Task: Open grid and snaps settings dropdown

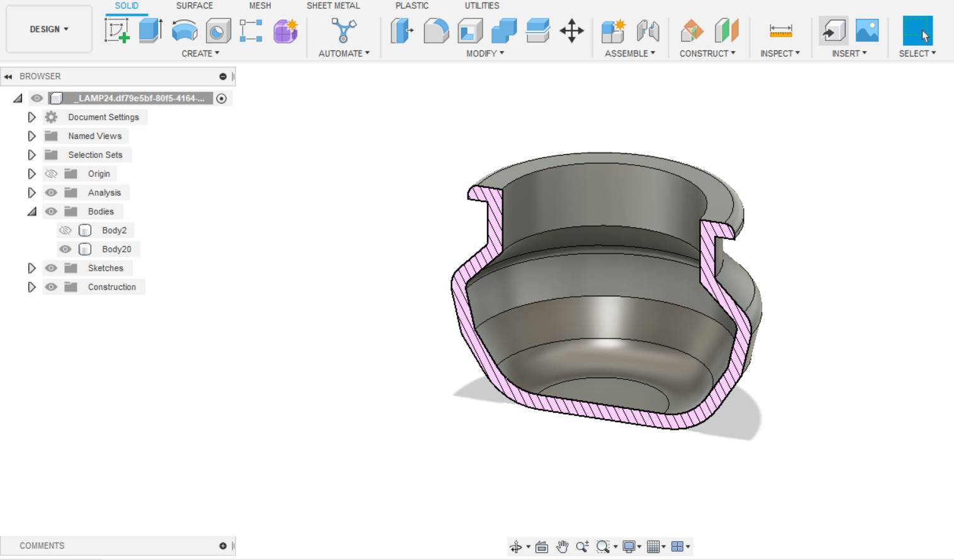Action: point(655,547)
